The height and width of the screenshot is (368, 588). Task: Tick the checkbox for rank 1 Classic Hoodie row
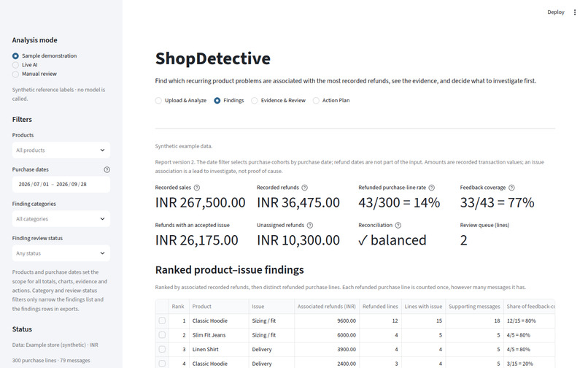(162, 321)
